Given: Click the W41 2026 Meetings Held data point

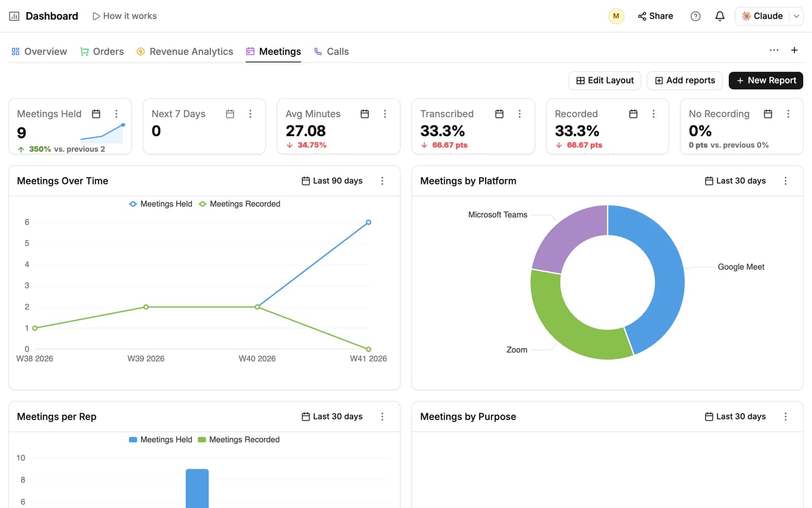Looking at the screenshot, I should click(368, 222).
